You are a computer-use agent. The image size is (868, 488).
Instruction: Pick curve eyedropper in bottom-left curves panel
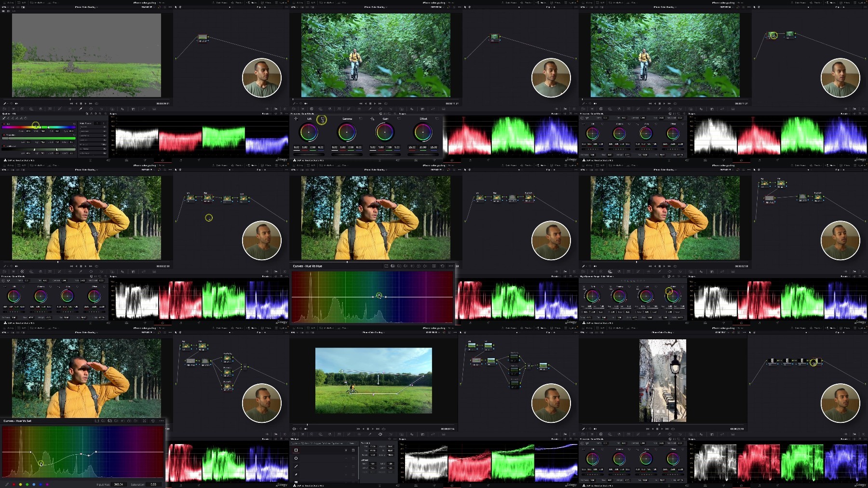pyautogui.click(x=7, y=485)
